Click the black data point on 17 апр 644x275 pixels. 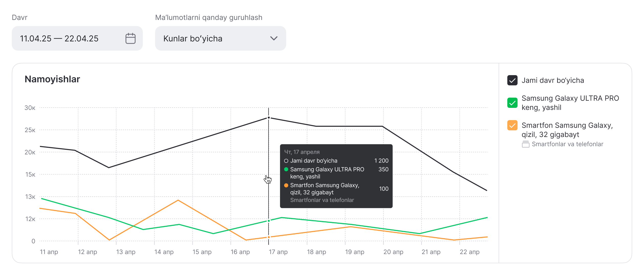(269, 118)
